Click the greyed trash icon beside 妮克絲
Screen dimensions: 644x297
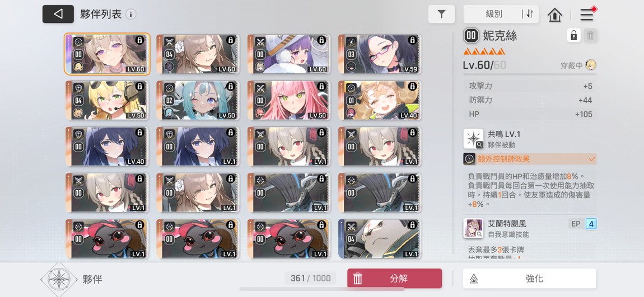pyautogui.click(x=590, y=36)
